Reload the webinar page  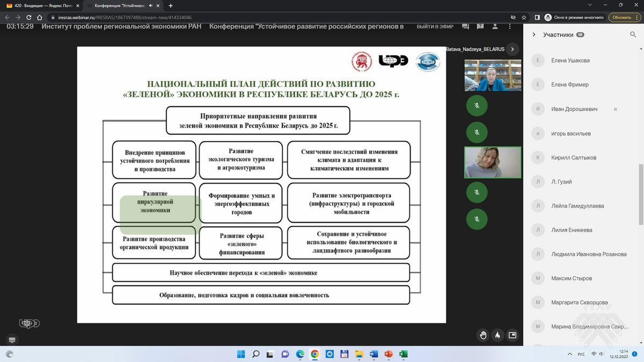(x=29, y=17)
